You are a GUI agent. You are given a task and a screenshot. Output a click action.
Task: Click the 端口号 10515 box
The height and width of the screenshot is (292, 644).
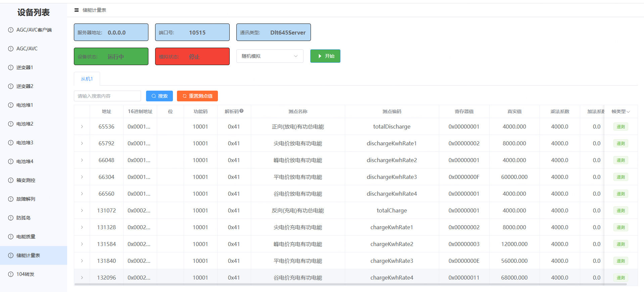tap(192, 32)
